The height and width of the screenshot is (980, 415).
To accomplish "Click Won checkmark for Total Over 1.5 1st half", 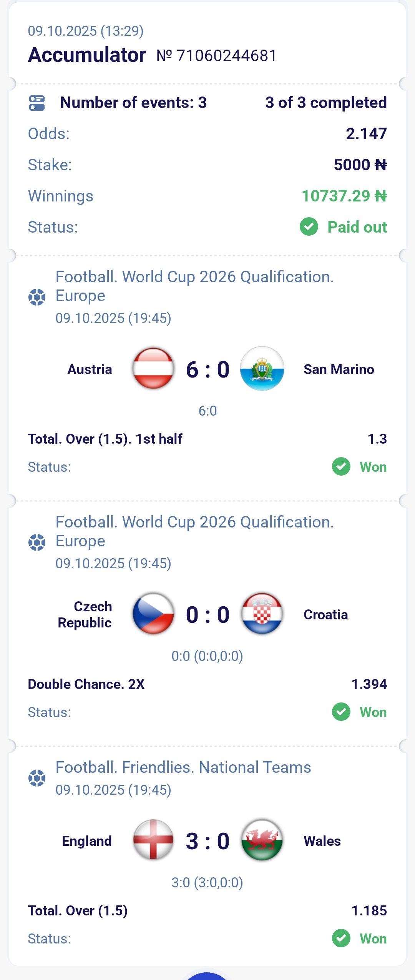I will [341, 467].
